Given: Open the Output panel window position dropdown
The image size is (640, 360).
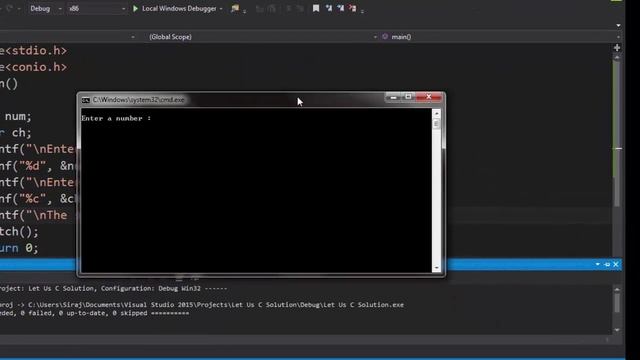Looking at the screenshot, I should point(598,264).
